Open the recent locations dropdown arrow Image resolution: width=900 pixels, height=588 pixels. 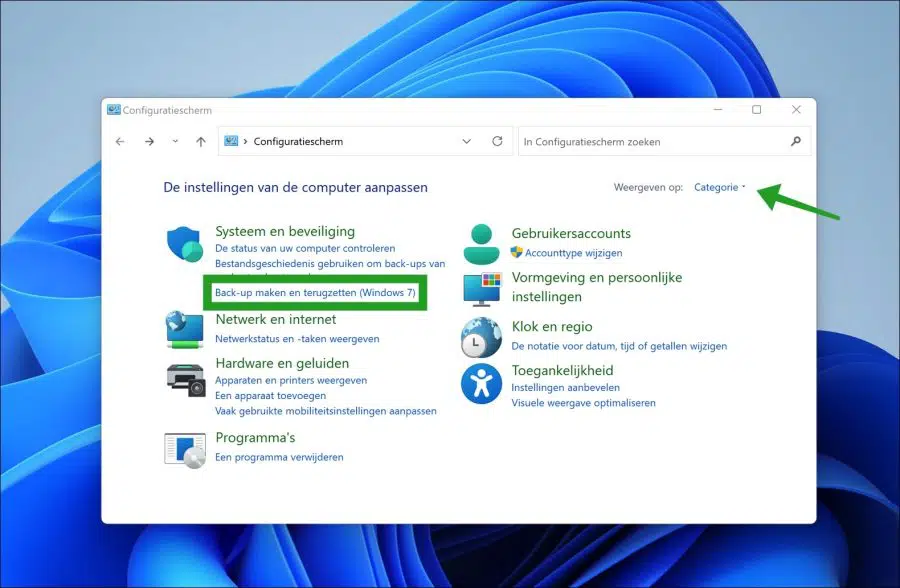(x=175, y=141)
